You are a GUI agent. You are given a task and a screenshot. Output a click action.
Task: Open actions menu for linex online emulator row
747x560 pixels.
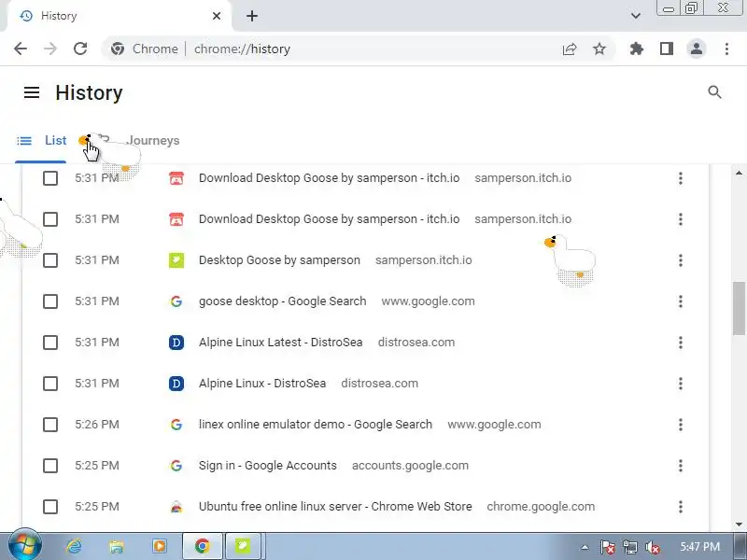pos(681,425)
